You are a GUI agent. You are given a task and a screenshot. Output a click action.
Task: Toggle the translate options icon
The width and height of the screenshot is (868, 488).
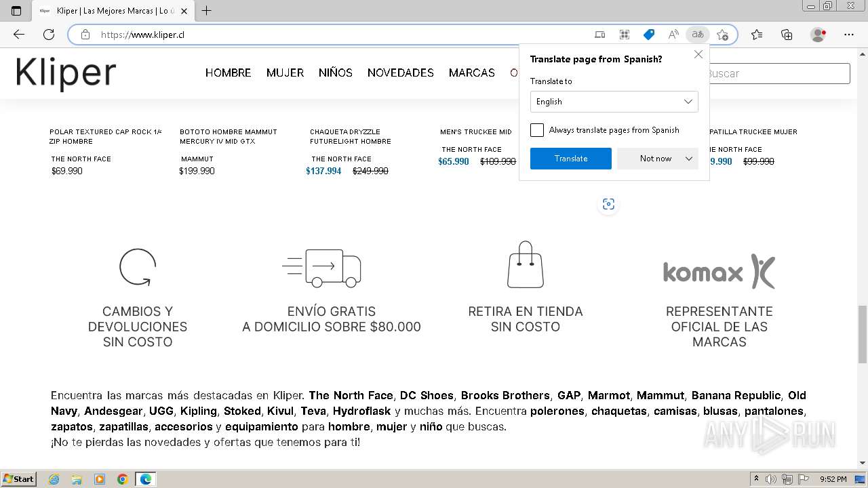698,35
